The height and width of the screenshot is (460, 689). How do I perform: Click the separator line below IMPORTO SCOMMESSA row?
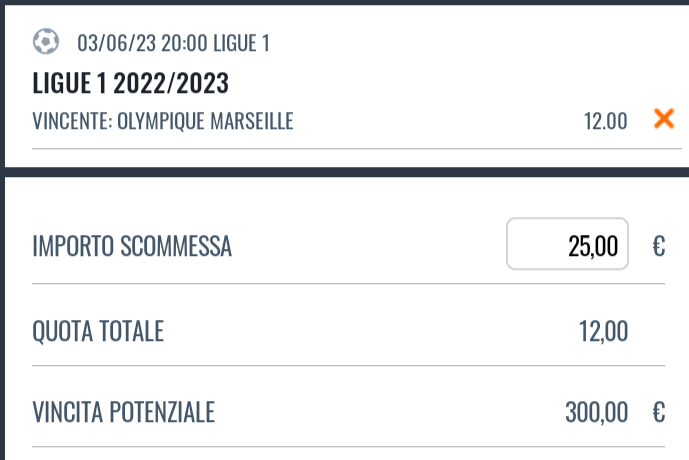point(348,284)
